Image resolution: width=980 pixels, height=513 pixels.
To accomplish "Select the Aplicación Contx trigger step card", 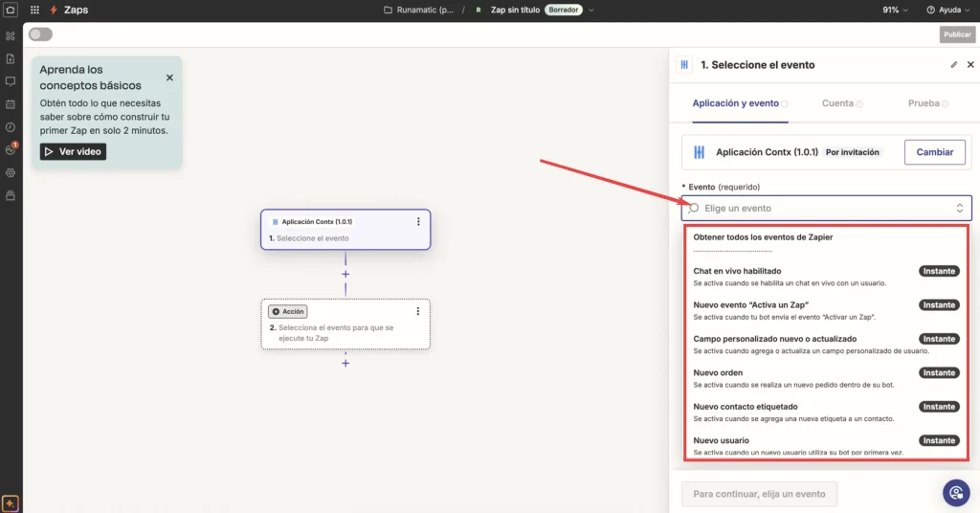I will pos(345,230).
